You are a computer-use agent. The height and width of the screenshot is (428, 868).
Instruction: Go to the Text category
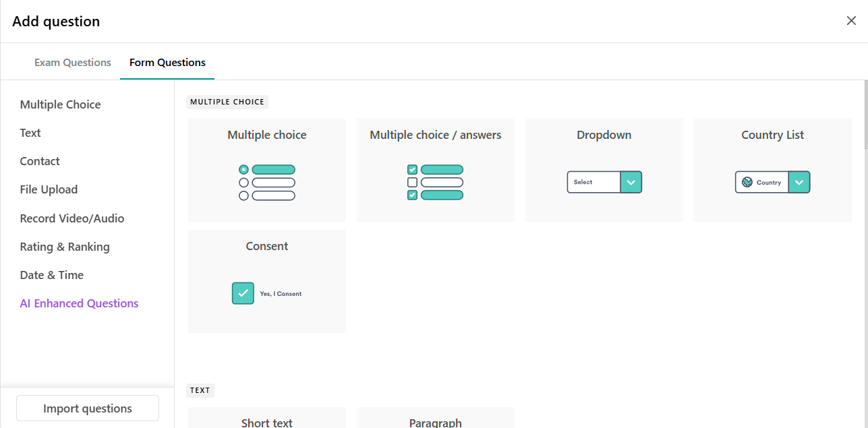pyautogui.click(x=30, y=133)
